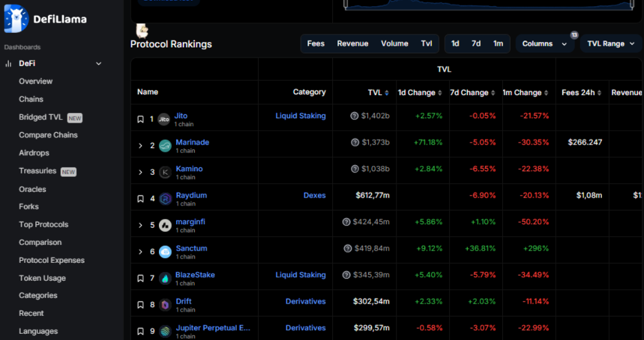644x340 pixels.
Task: Open Dexes category in Raydium row
Action: (x=314, y=195)
